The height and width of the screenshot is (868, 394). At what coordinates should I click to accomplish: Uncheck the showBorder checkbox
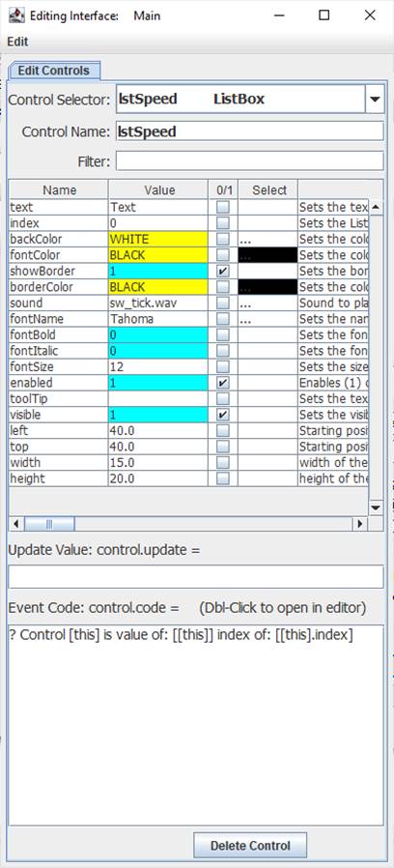(222, 272)
